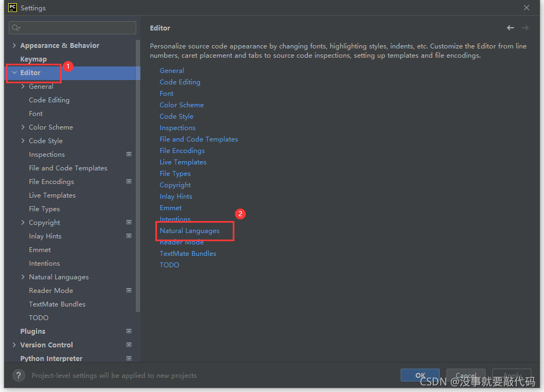Image resolution: width=544 pixels, height=392 pixels.
Task: Select File Types in sidebar tree
Action: pos(44,209)
